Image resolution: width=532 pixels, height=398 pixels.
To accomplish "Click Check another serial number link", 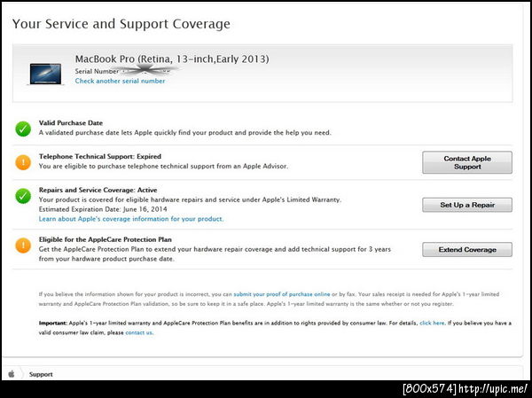I will (120, 81).
